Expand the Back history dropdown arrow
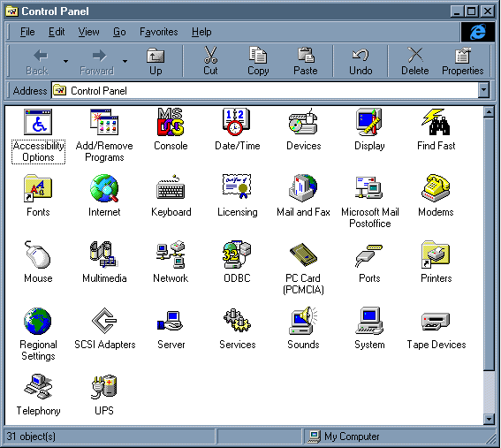The height and width of the screenshot is (448, 501). point(65,61)
